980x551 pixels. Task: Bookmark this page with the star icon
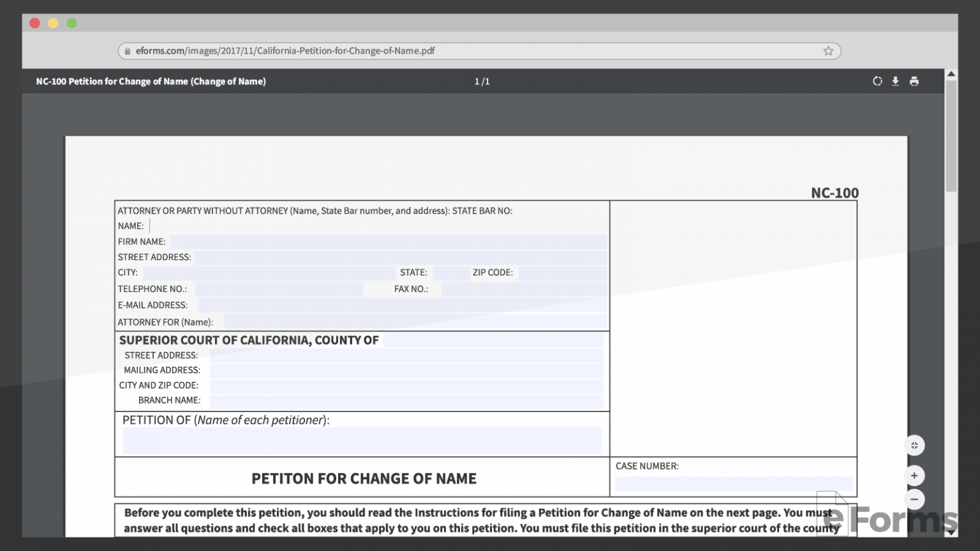(x=828, y=50)
